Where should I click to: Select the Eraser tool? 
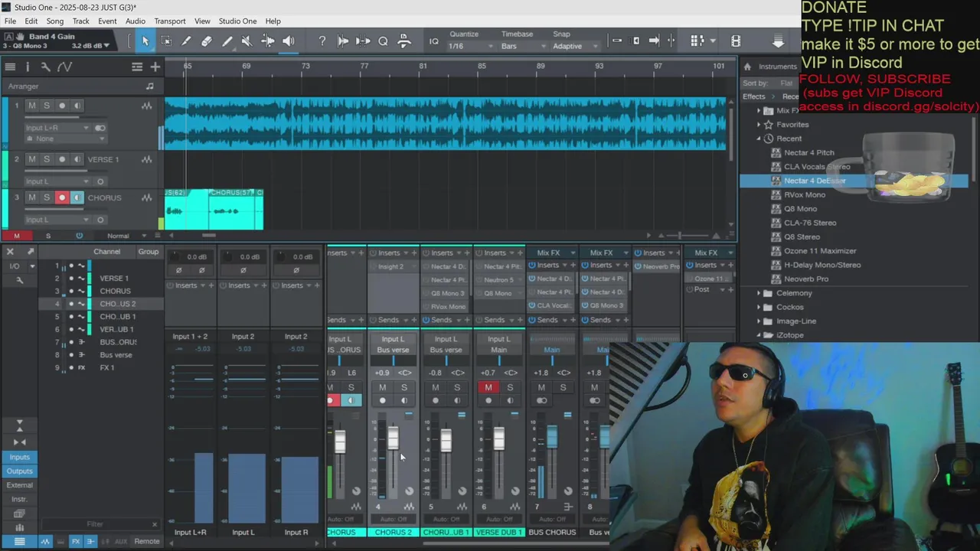point(207,41)
